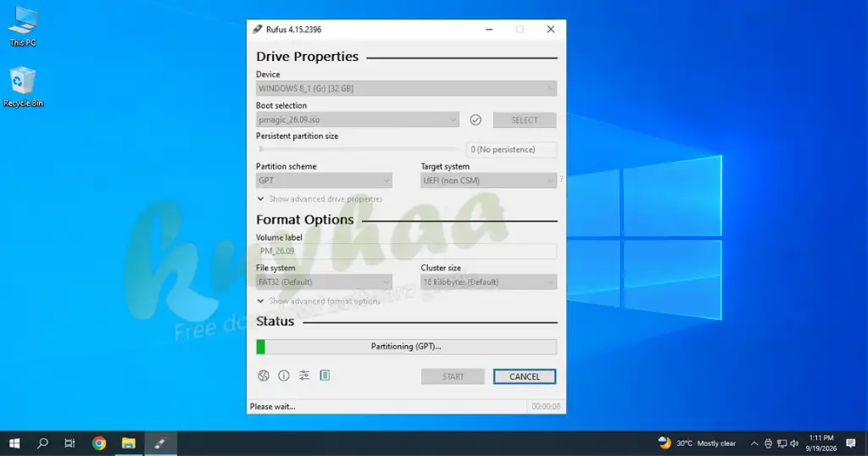The height and width of the screenshot is (456, 868).
Task: Minimize the Rufus window
Action: pyautogui.click(x=489, y=30)
